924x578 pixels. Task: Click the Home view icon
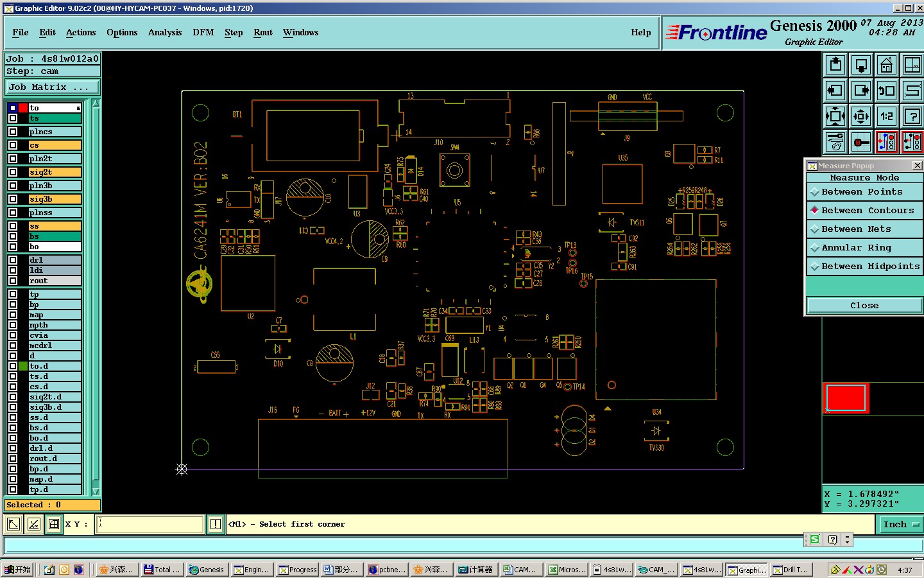tap(887, 65)
